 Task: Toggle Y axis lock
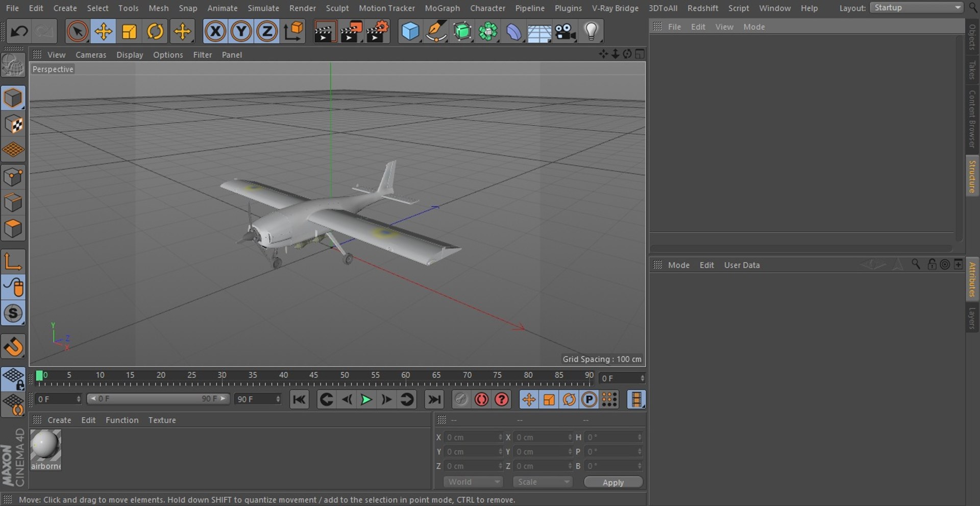tap(241, 32)
